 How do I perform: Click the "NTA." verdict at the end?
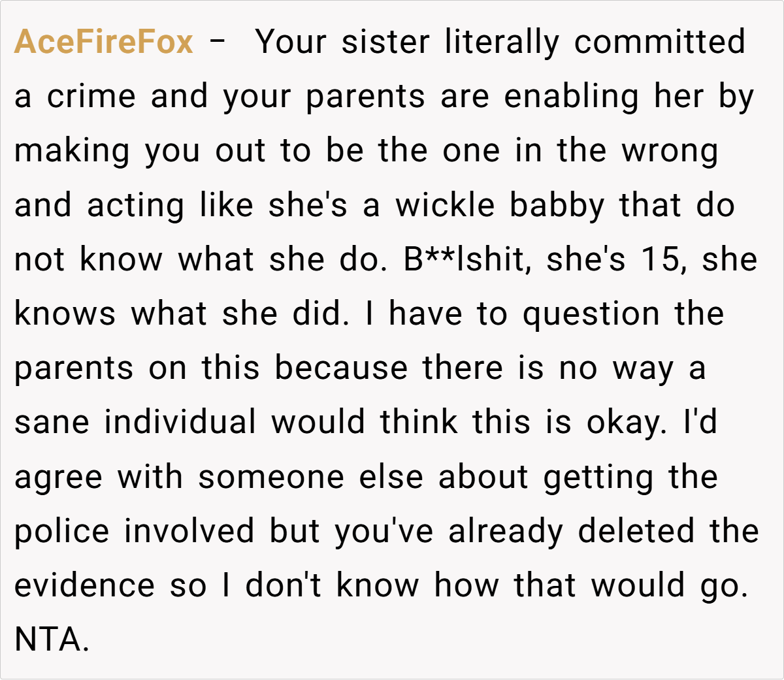click(x=51, y=639)
